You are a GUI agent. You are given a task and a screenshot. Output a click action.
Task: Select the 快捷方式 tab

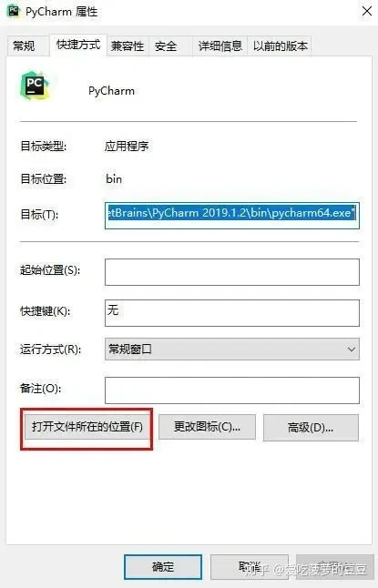[78, 45]
